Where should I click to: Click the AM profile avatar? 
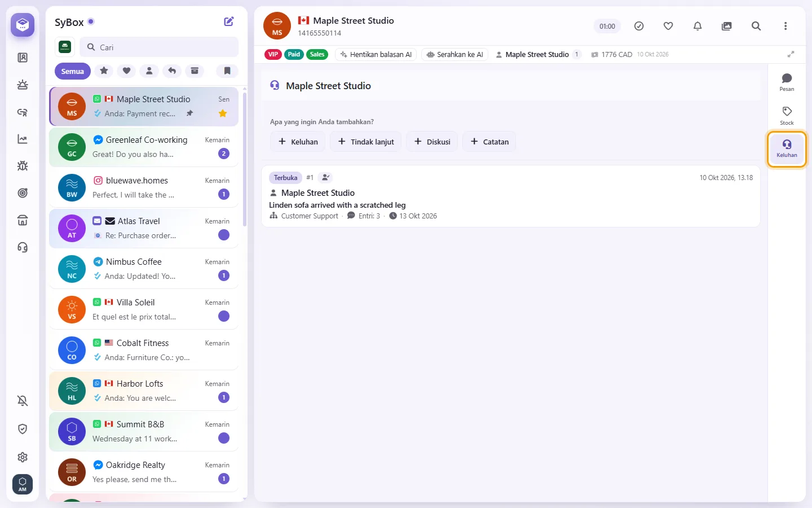[x=23, y=484]
